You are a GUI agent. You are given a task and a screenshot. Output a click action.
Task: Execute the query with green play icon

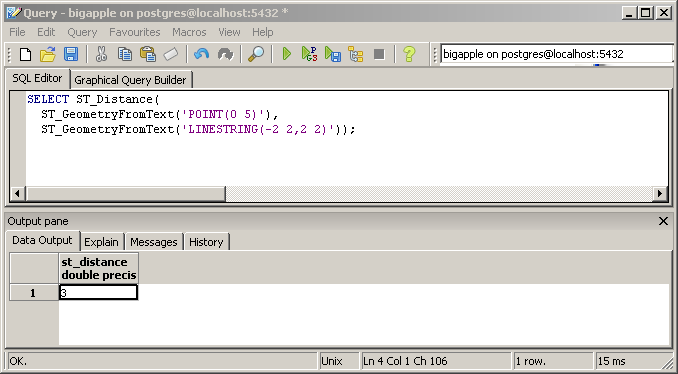286,54
